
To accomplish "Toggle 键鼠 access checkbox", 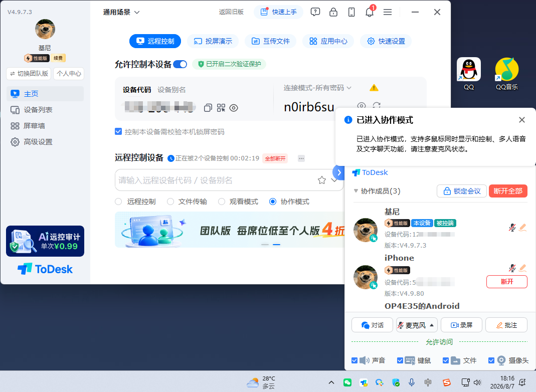I will pos(400,360).
